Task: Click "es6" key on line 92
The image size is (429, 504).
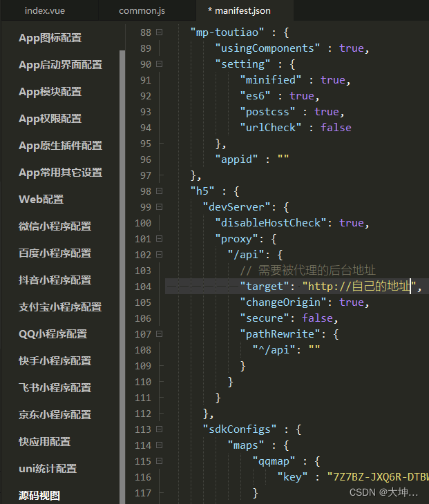Action: pyautogui.click(x=255, y=96)
